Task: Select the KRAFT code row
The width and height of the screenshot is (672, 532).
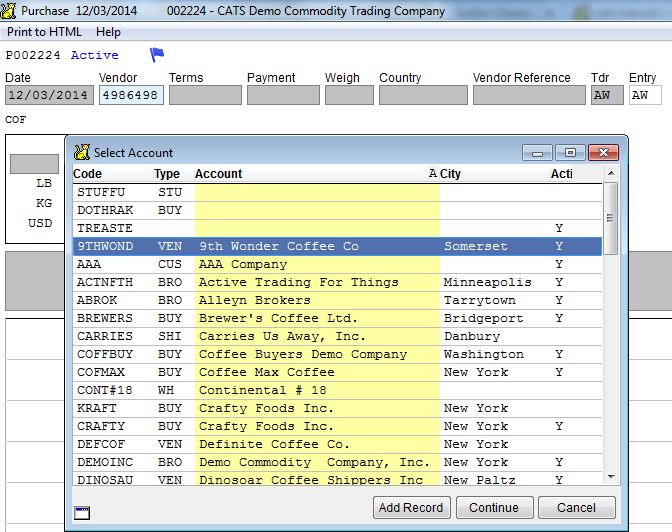Action: pyautogui.click(x=337, y=409)
